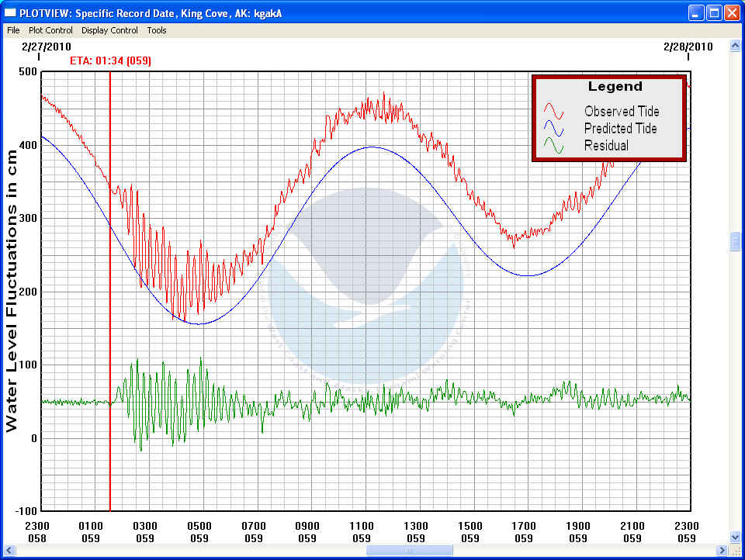The width and height of the screenshot is (745, 560).
Task: Click the PLOTVIEW title bar window icon
Action: (10, 13)
